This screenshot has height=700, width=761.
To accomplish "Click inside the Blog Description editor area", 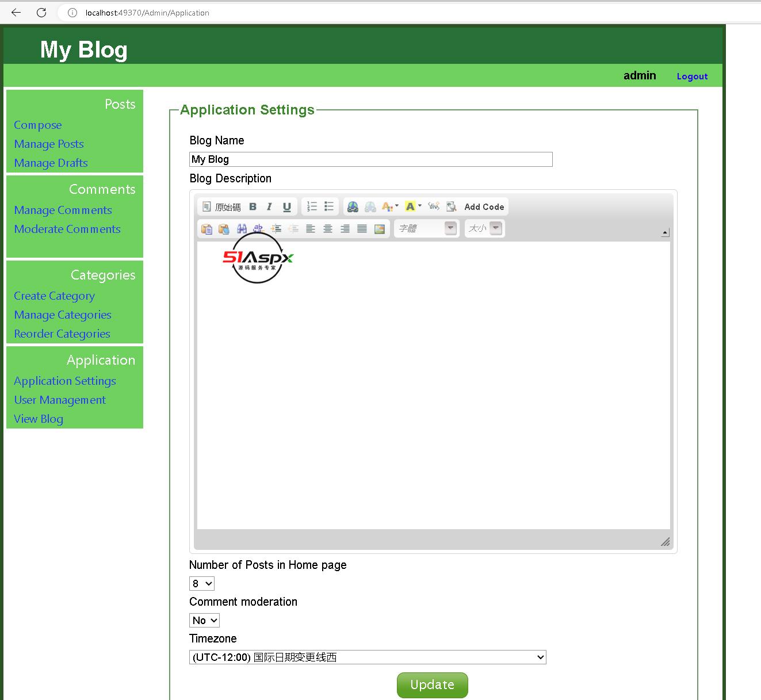I will [434, 385].
